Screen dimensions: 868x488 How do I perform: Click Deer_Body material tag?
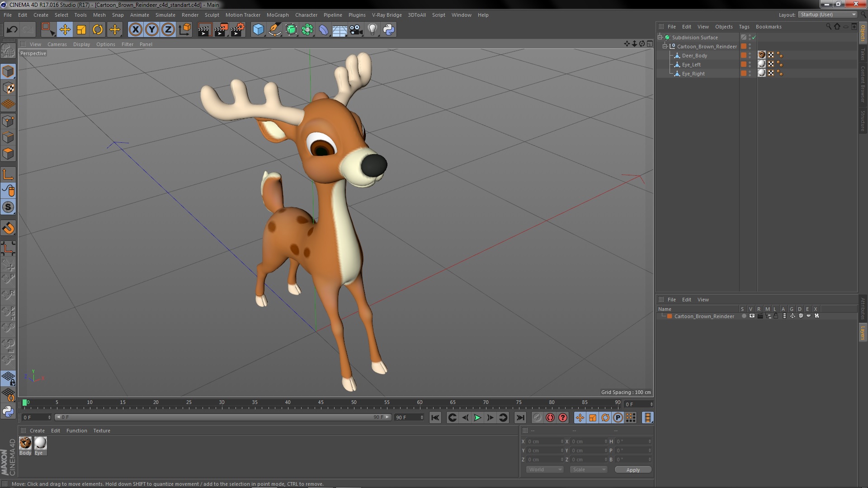coord(762,55)
